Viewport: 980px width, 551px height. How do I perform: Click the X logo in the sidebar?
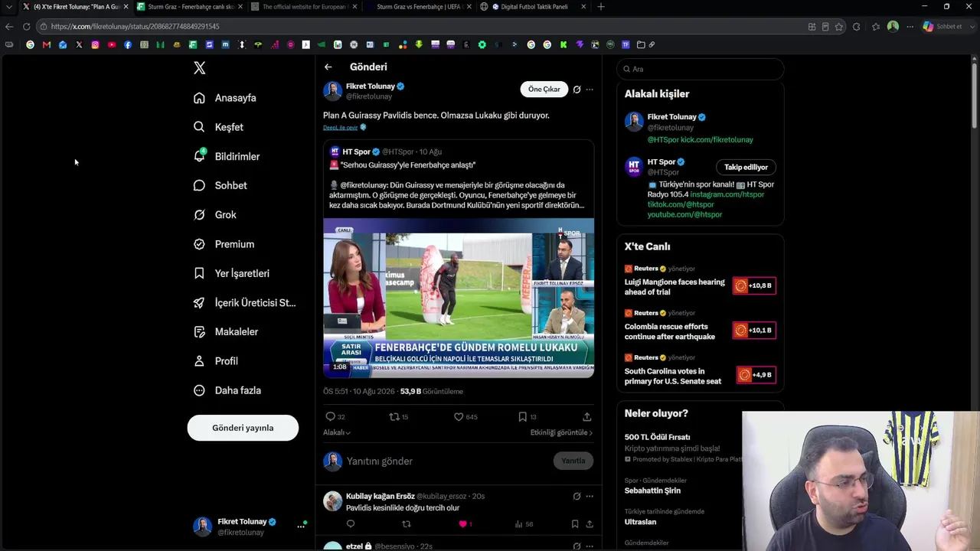[x=199, y=68]
